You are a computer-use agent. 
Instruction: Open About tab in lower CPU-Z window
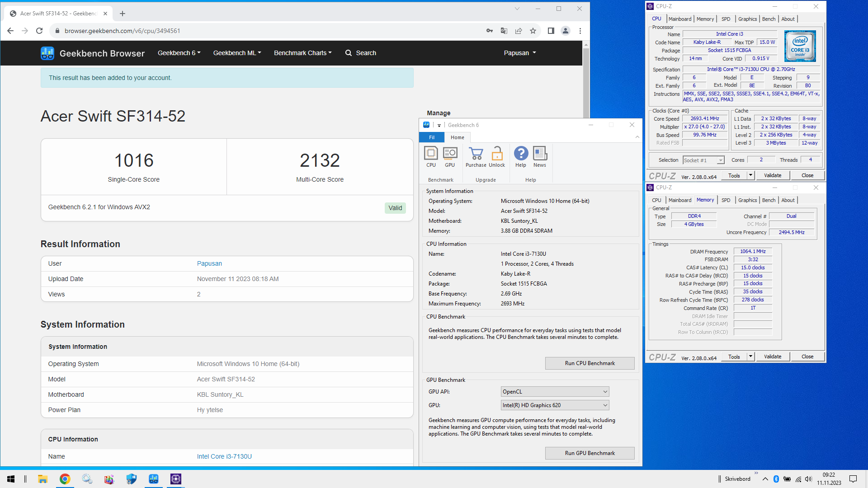point(788,200)
